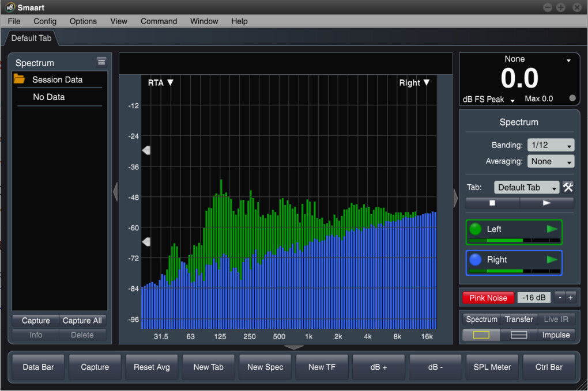Start all measurements with play button
Image resolution: width=588 pixels, height=391 pixels.
point(546,203)
